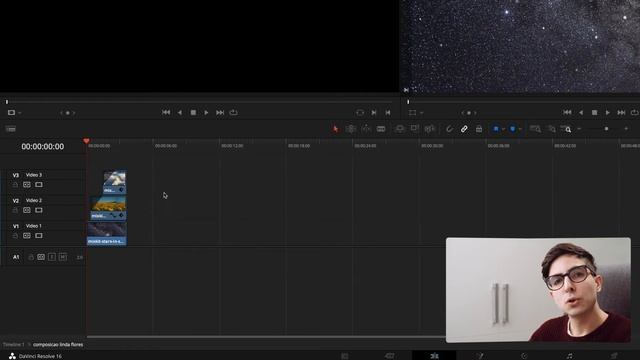Image resolution: width=640 pixels, height=360 pixels.
Task: Toggle Auto Track Selector on A1
Action: (x=41, y=257)
